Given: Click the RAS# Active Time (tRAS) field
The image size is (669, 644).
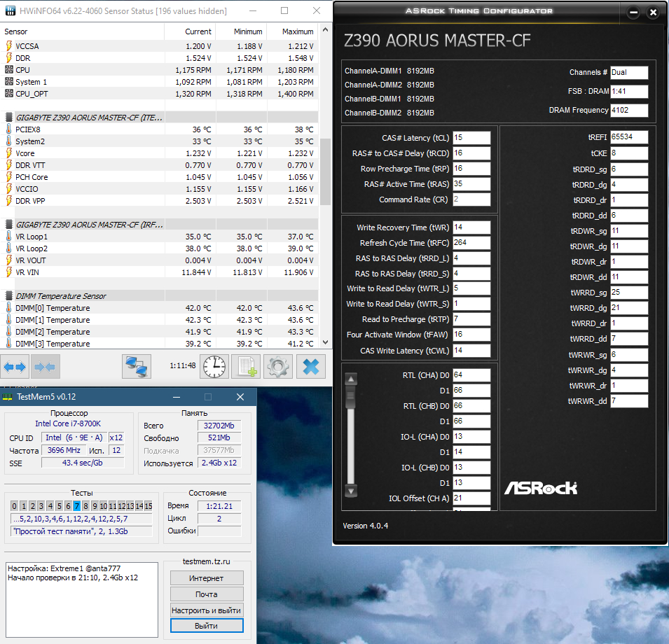Looking at the screenshot, I should point(471,183).
